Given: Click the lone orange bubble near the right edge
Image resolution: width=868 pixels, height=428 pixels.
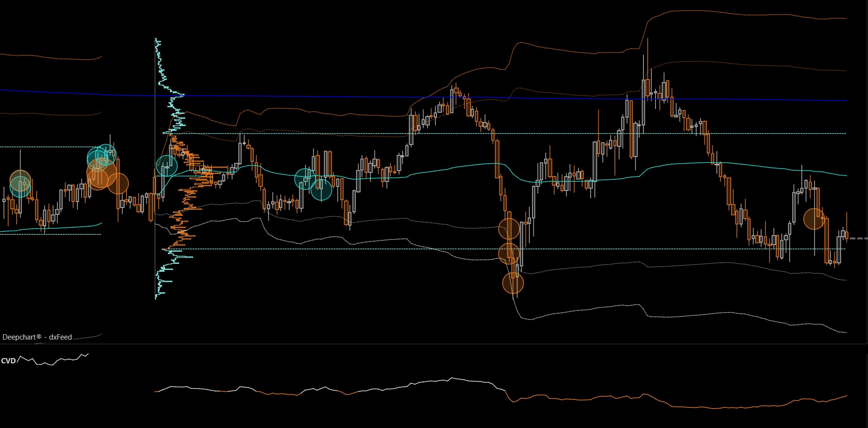Looking at the screenshot, I should pos(814,219).
